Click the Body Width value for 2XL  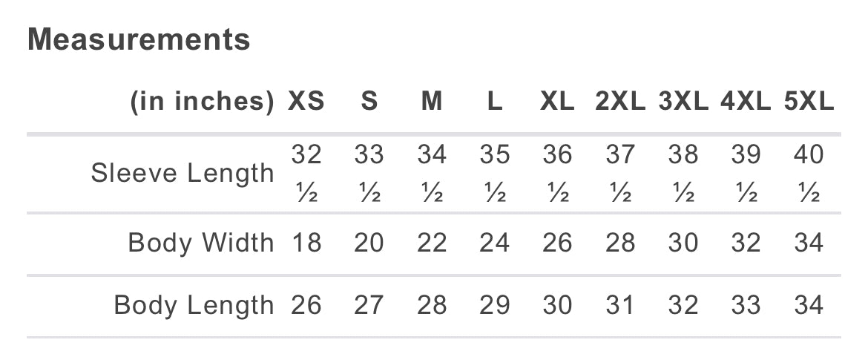(x=620, y=243)
